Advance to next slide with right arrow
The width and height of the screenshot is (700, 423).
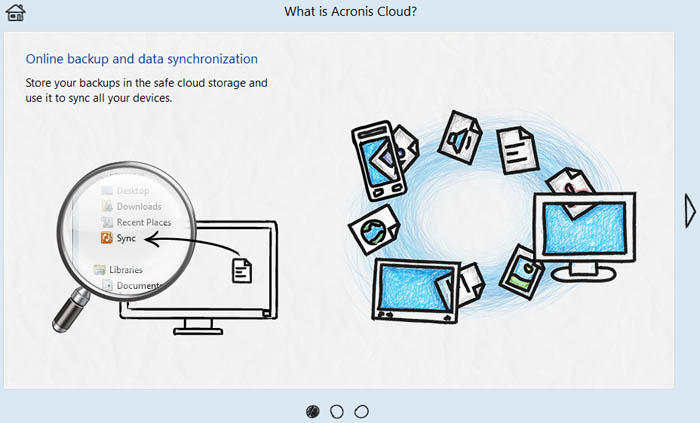690,211
